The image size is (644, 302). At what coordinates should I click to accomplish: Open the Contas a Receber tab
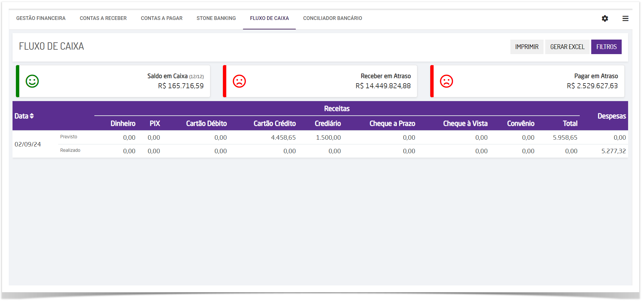click(x=103, y=18)
